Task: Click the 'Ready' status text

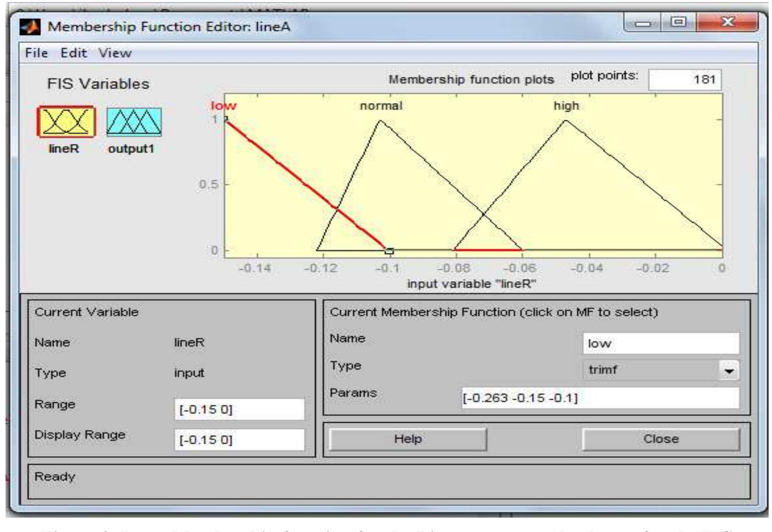Action: click(55, 477)
